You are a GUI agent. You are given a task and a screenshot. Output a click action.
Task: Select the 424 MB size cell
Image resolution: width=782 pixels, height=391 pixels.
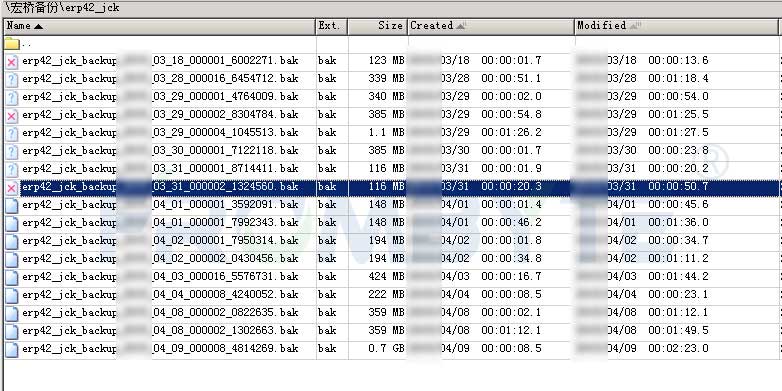click(x=387, y=277)
